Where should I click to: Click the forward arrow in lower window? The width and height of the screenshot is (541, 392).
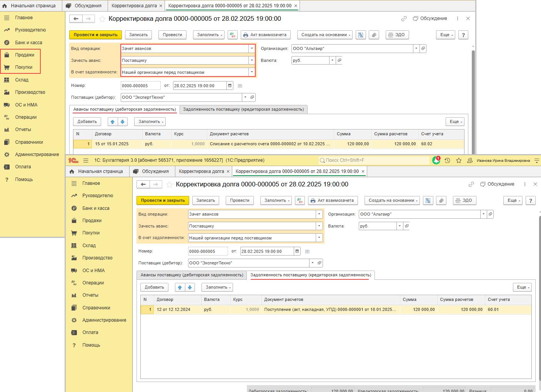click(156, 184)
